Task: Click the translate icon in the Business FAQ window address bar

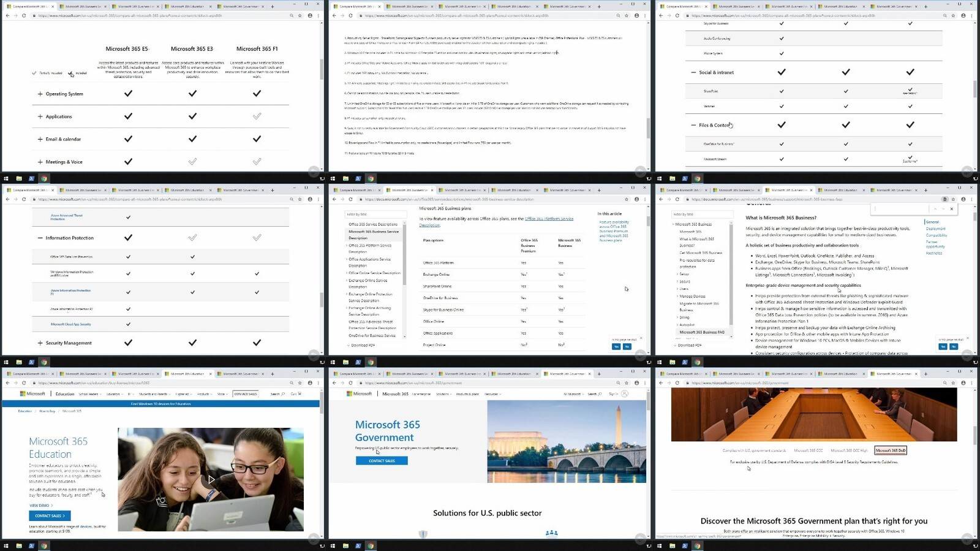Action: click(944, 199)
